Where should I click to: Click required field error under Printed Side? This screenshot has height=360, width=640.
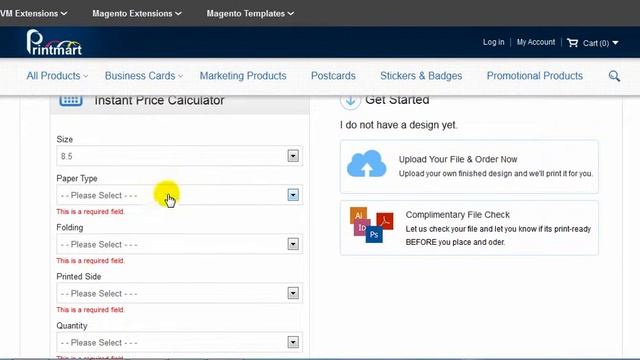coord(91,309)
